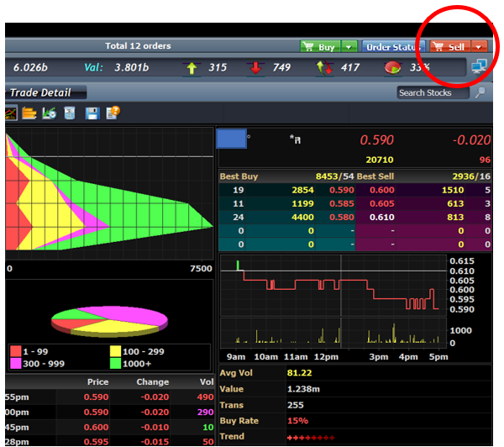Click the Buy Rate 15% value
504x447 pixels.
pos(297,421)
